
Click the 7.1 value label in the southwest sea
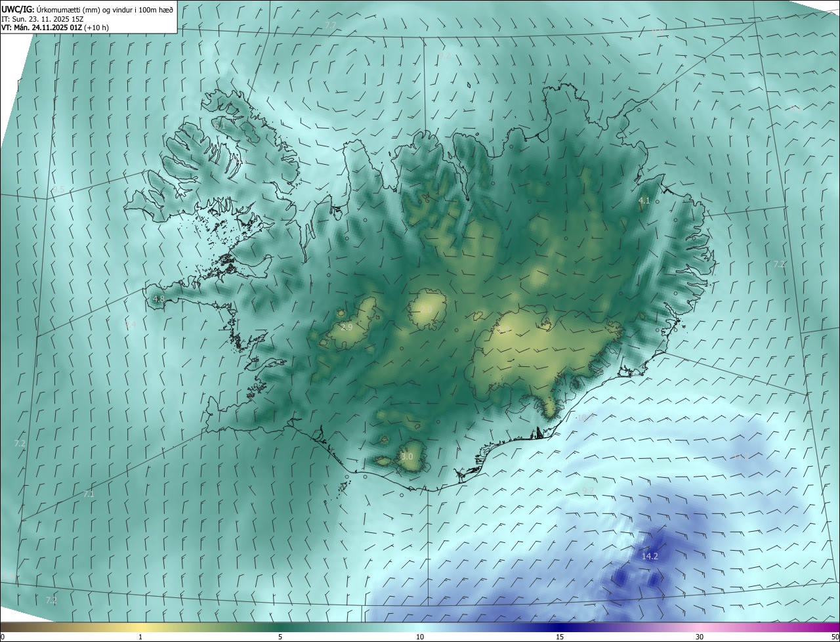(89, 494)
